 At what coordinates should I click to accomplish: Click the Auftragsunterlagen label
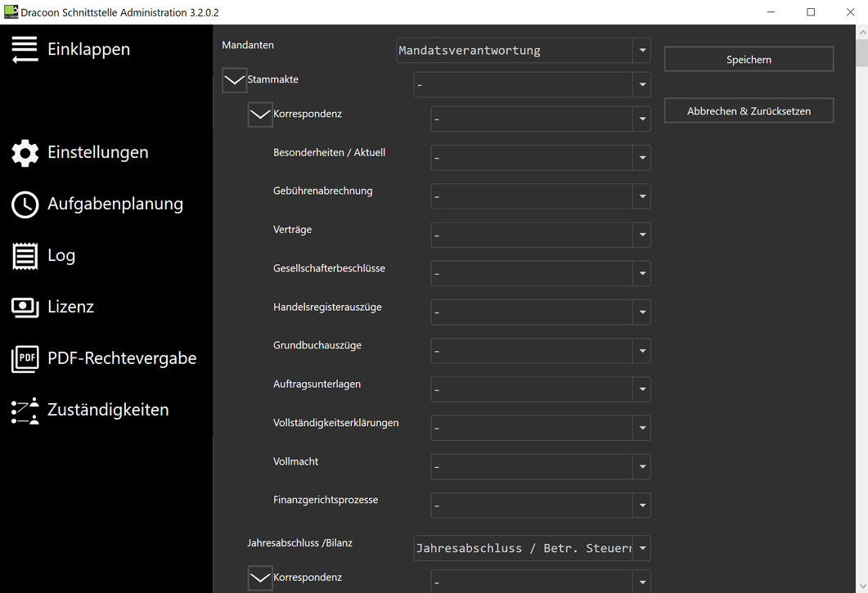(317, 384)
